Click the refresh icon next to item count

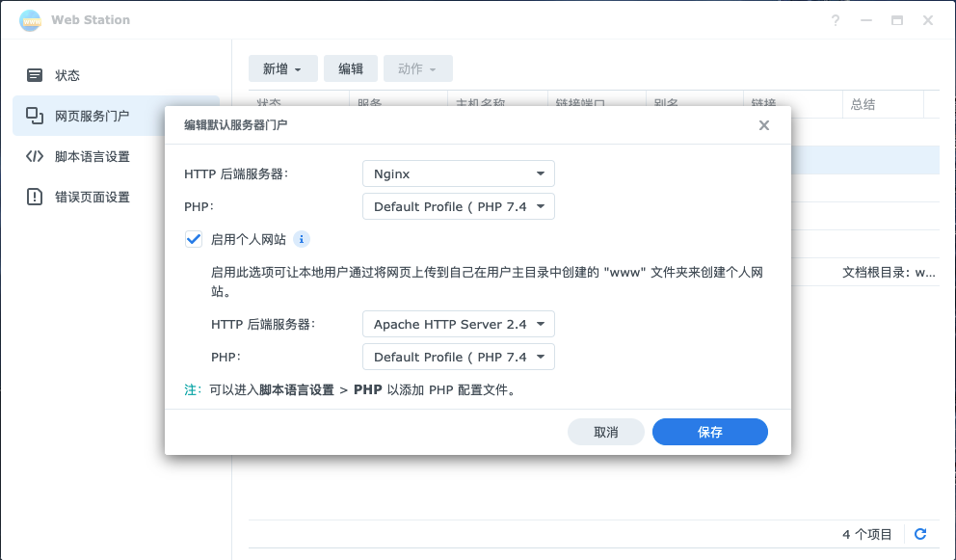(920, 534)
